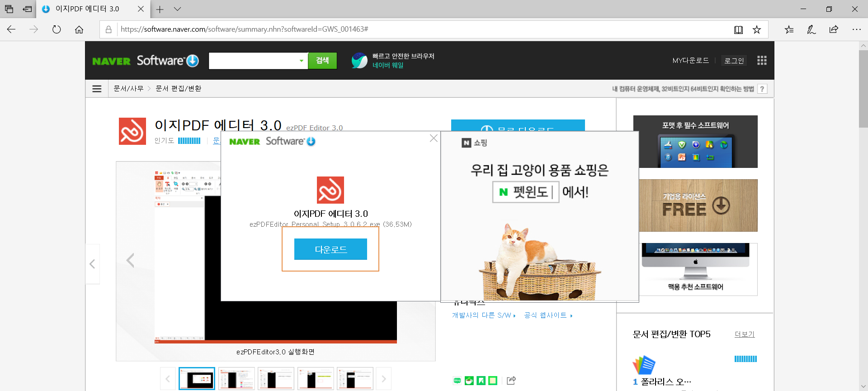
Task: Focus the Naver Software search input field
Action: [x=253, y=61]
